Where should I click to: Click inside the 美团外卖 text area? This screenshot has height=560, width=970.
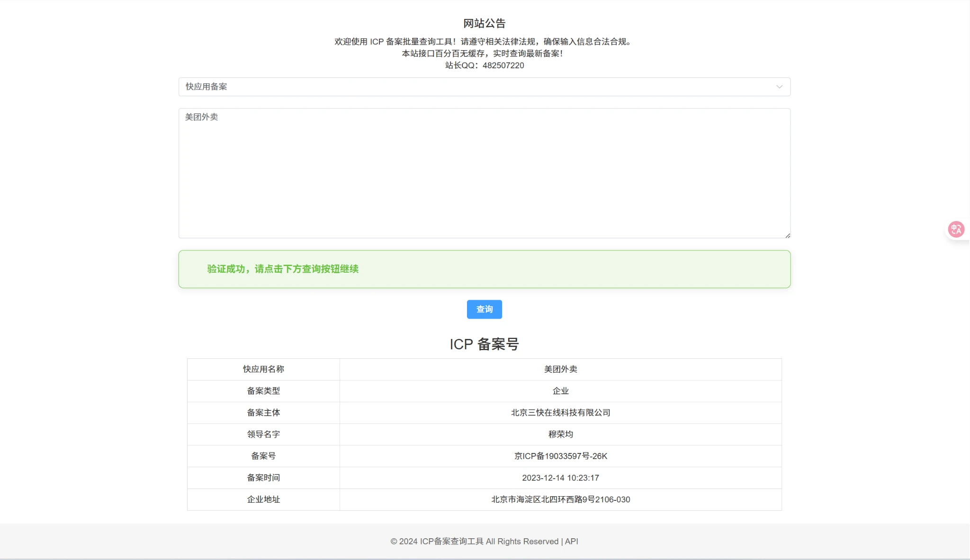point(484,173)
